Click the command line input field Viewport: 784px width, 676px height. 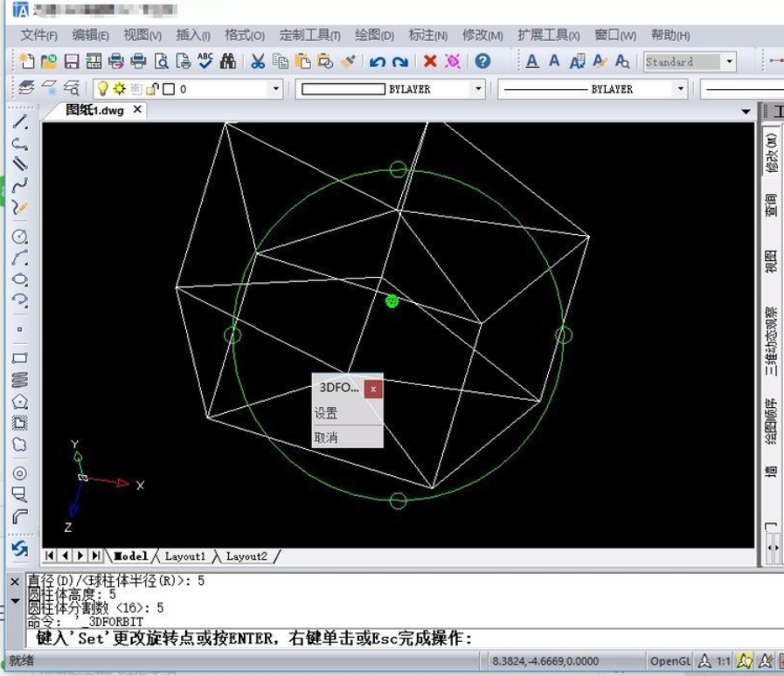tap(404, 638)
